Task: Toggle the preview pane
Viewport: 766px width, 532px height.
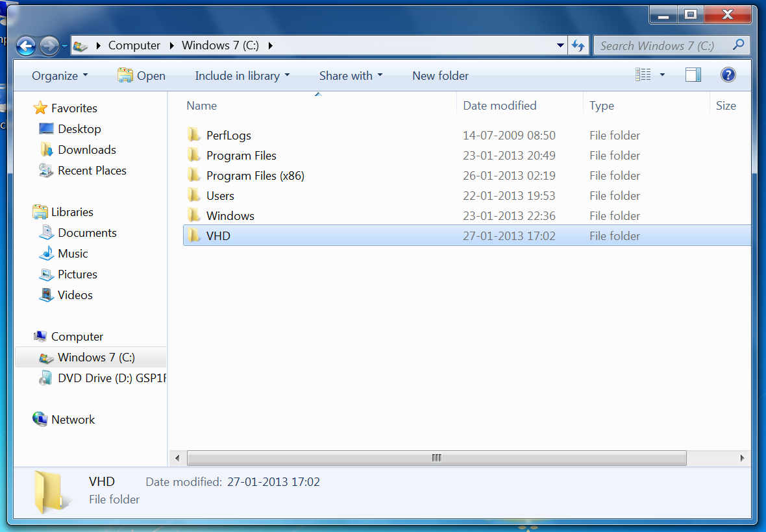Action: click(693, 75)
